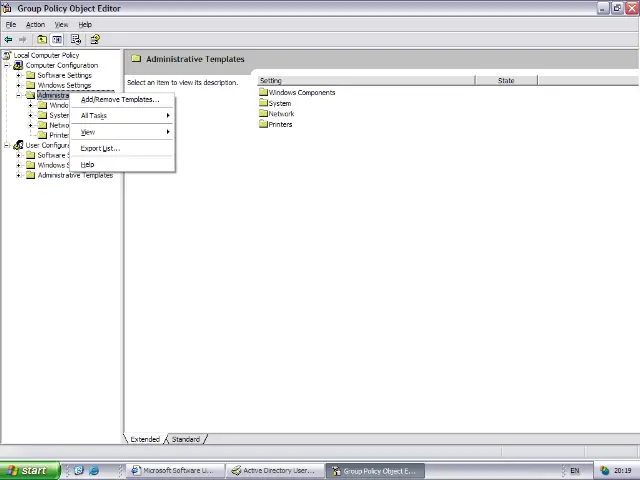
Task: Toggle the Show/Hide Console Tree icon
Action: tap(57, 40)
